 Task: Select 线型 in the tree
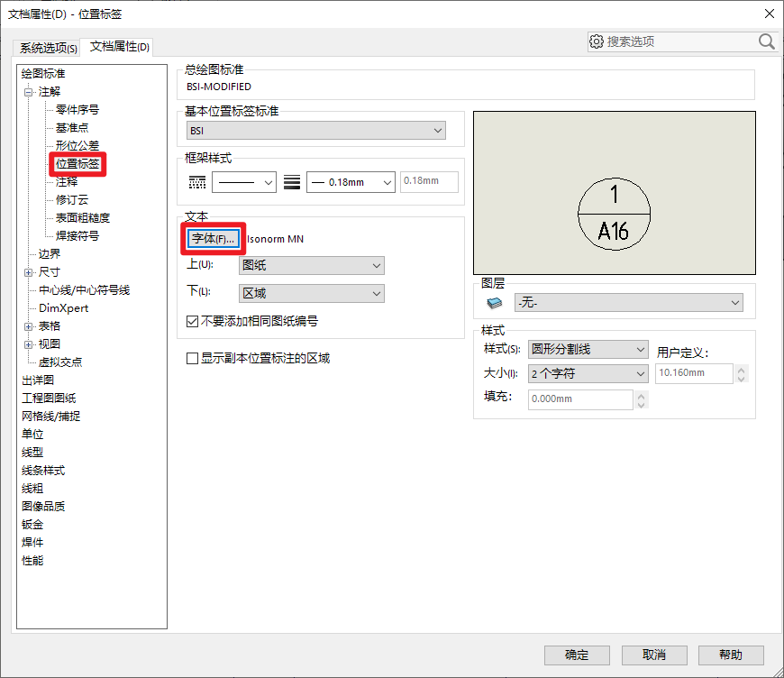coord(32,453)
